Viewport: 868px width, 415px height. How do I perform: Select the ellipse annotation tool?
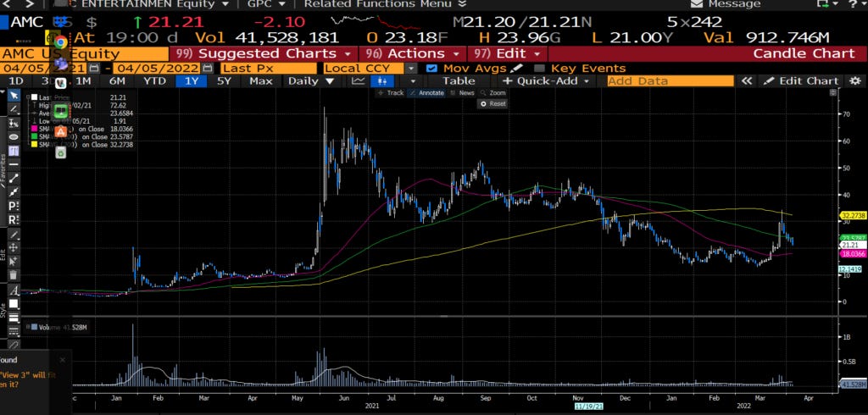click(x=14, y=137)
